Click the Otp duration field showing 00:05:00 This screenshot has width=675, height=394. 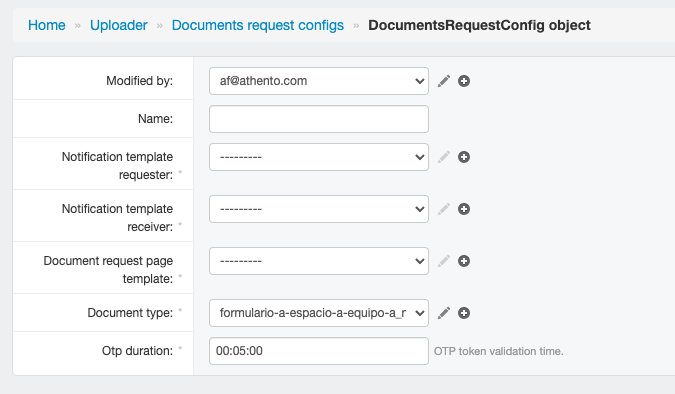(319, 351)
